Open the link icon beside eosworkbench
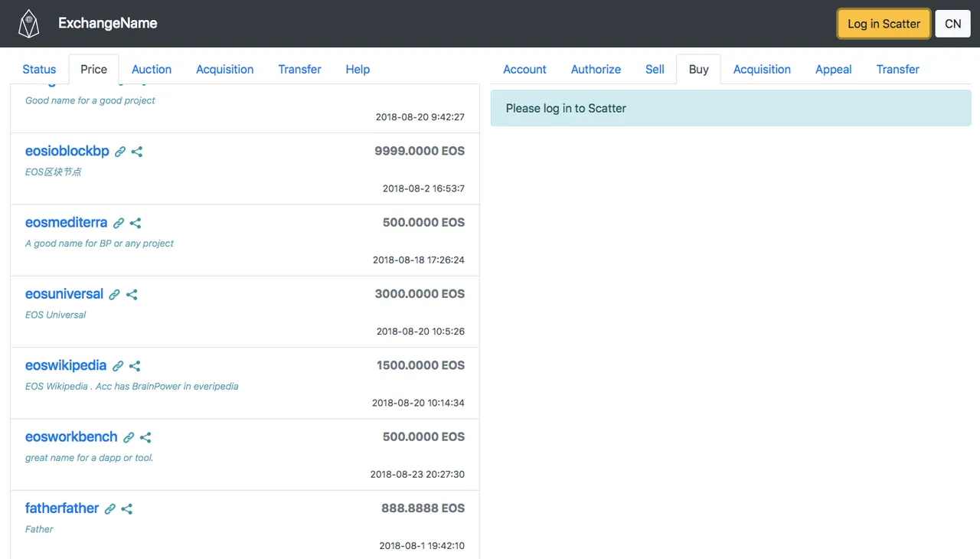 click(x=129, y=437)
